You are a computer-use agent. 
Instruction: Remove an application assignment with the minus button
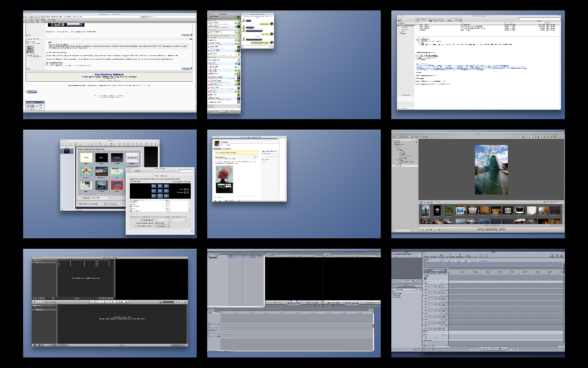click(133, 214)
